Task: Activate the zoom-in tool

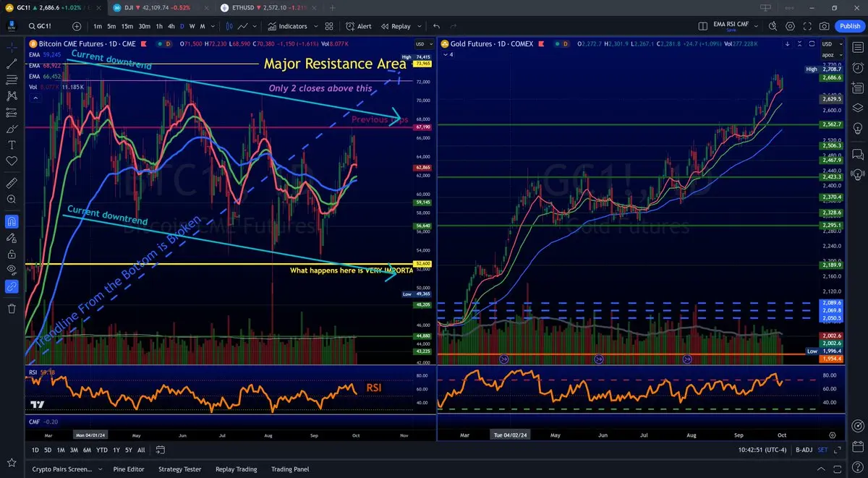Action: 12,199
